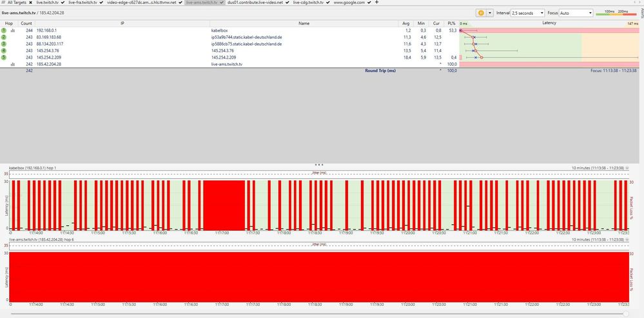Close the All Targets tab with its X

(x=31, y=3)
